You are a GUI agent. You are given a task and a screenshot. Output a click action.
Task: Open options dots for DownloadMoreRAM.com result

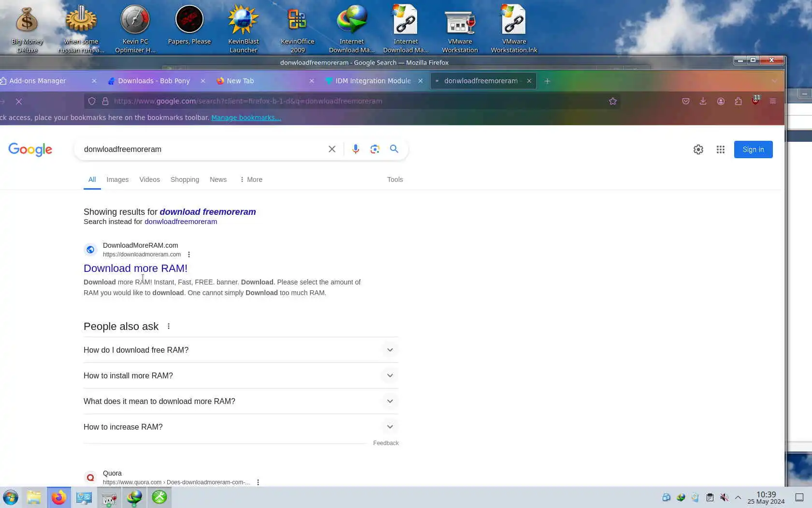189,254
